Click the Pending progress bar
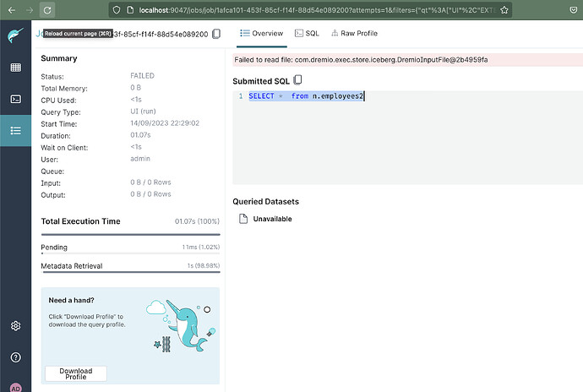This screenshot has width=583, height=392. pos(130,253)
